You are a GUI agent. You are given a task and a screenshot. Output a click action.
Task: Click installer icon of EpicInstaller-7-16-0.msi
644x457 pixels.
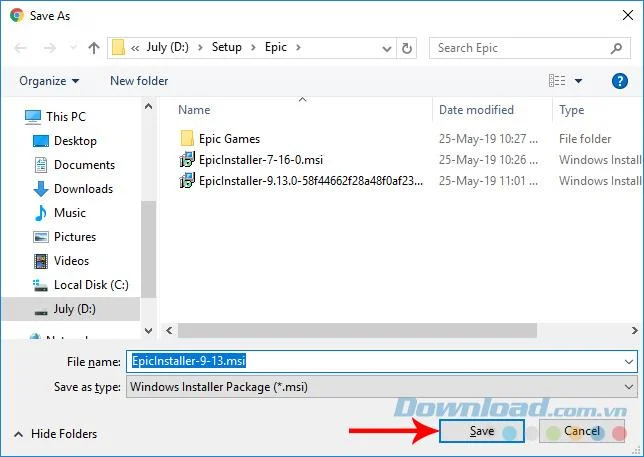[187, 160]
